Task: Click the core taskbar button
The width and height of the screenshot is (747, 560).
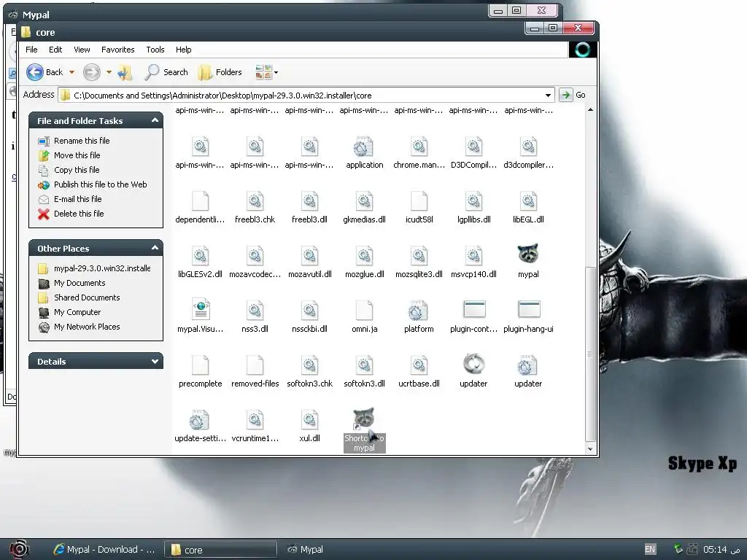Action: click(220, 550)
